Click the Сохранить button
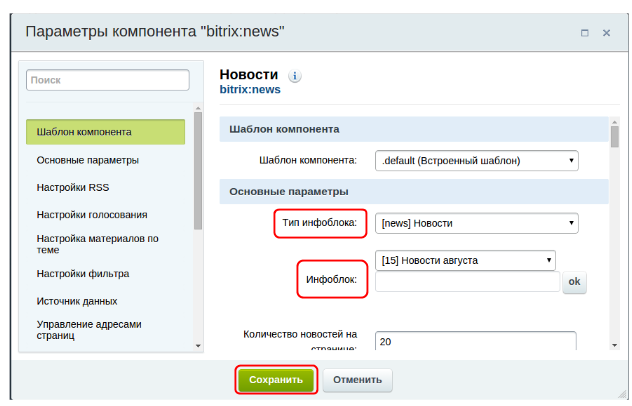 (x=276, y=380)
